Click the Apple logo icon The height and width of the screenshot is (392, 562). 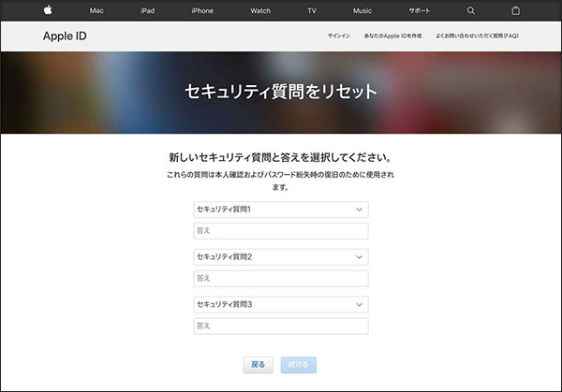(x=48, y=10)
